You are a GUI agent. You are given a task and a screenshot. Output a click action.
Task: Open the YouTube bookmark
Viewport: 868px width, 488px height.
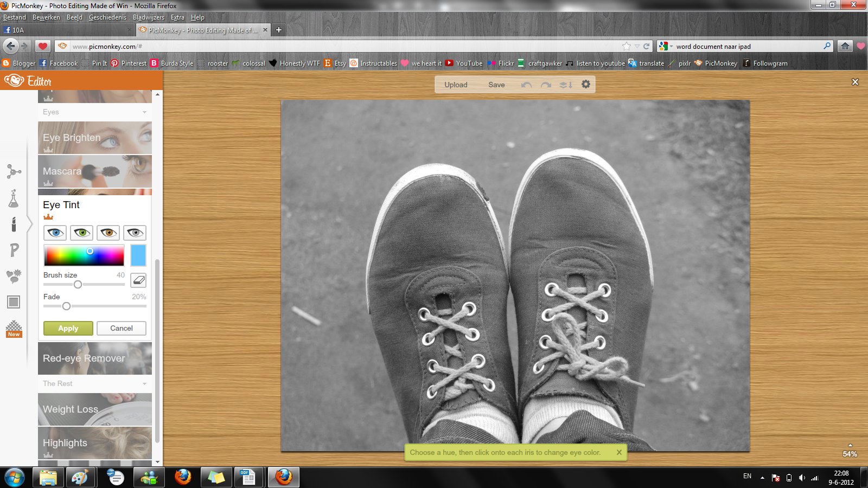coord(464,63)
